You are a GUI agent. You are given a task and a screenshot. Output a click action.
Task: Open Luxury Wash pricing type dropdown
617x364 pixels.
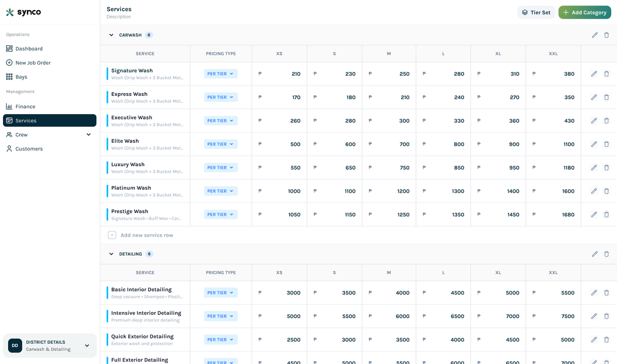point(221,168)
